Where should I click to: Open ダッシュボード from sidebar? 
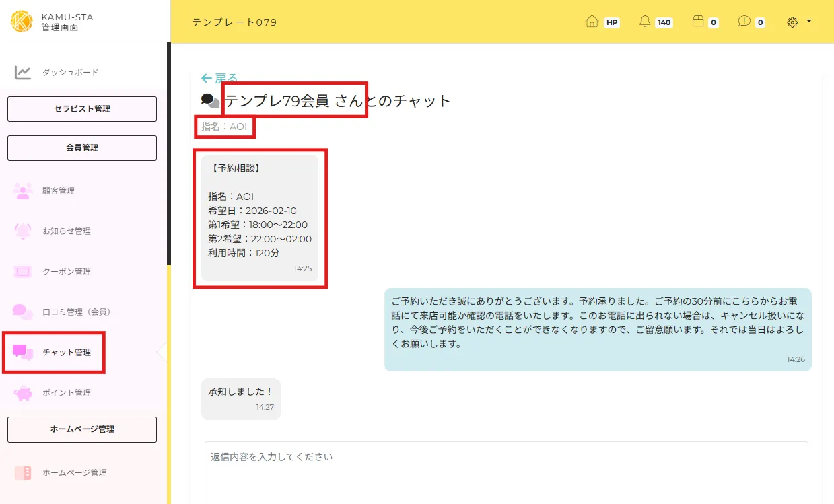pyautogui.click(x=70, y=72)
